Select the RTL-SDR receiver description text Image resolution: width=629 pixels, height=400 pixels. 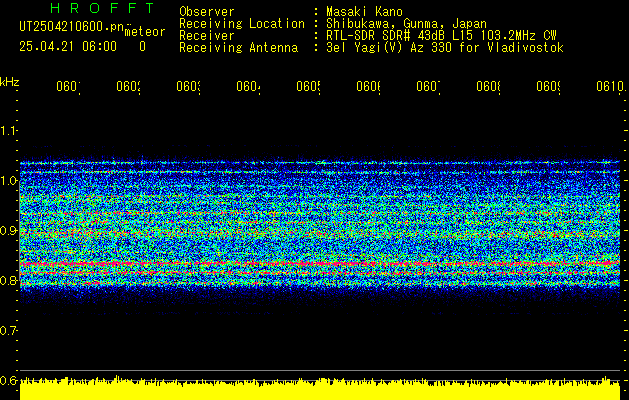click(441, 36)
